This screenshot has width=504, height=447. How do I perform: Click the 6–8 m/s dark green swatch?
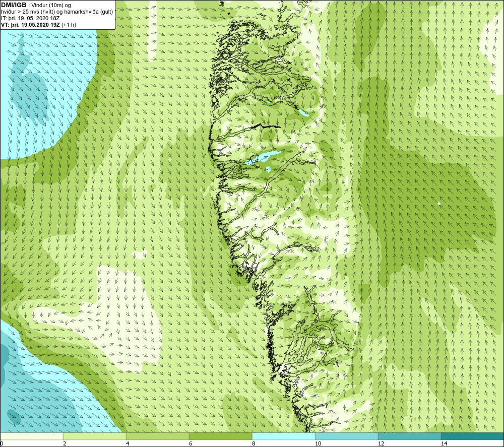[x=221, y=436]
